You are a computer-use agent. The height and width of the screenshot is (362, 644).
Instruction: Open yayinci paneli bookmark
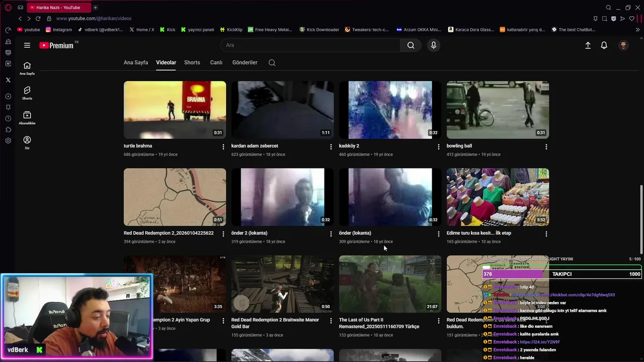click(197, 30)
